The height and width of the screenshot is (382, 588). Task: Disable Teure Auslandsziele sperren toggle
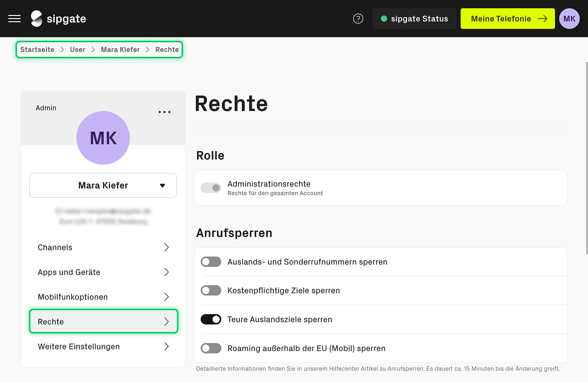coord(211,320)
